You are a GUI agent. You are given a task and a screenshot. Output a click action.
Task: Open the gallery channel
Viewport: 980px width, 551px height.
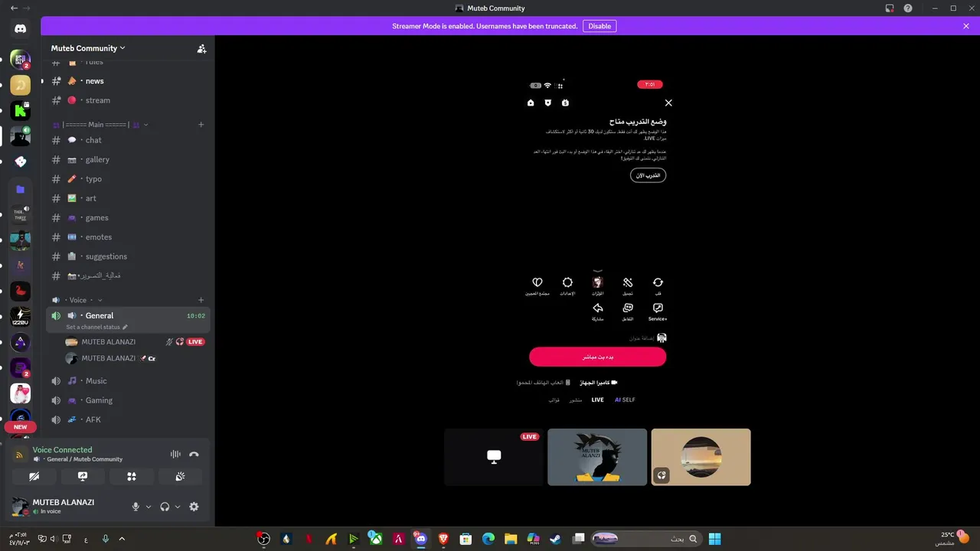pos(127,160)
